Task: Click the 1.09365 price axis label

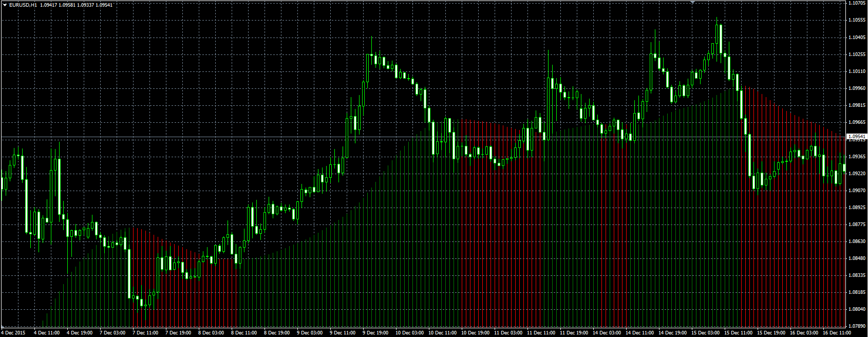Action: coord(856,156)
